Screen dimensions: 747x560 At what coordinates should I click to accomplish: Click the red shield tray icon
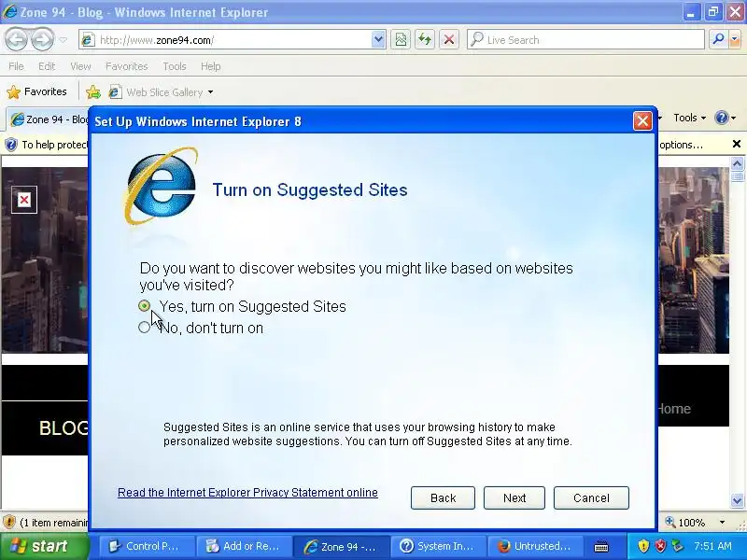pyautogui.click(x=660, y=546)
